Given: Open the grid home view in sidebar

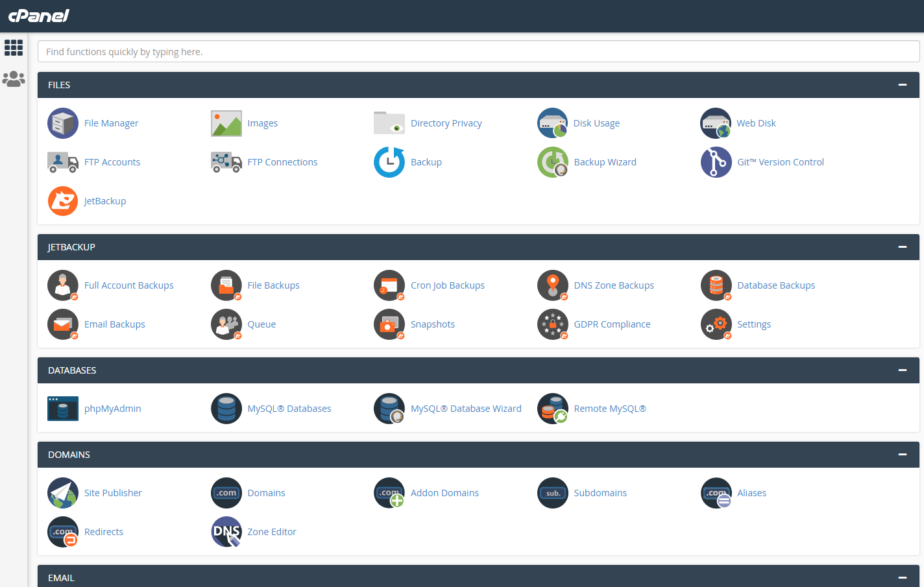Looking at the screenshot, I should pyautogui.click(x=14, y=47).
